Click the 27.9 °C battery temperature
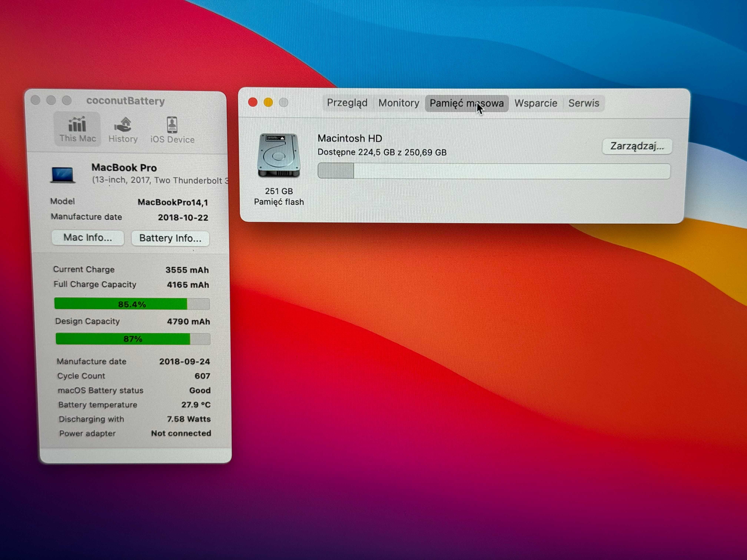 coord(196,405)
